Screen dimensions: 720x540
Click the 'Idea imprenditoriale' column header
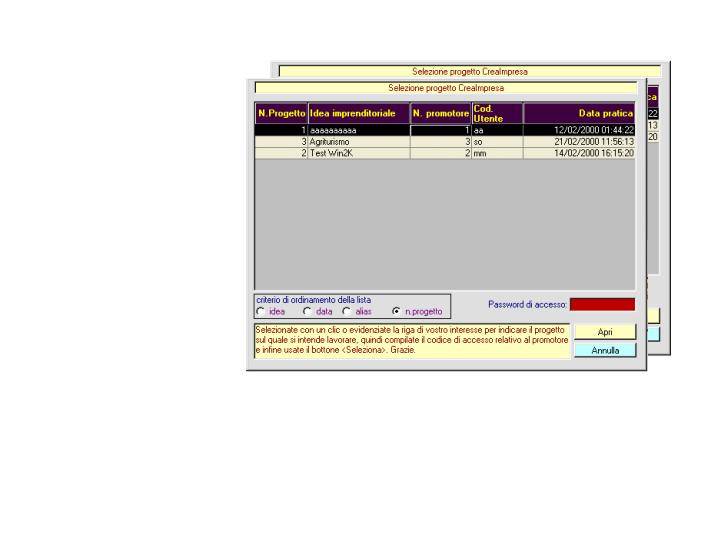[359, 113]
